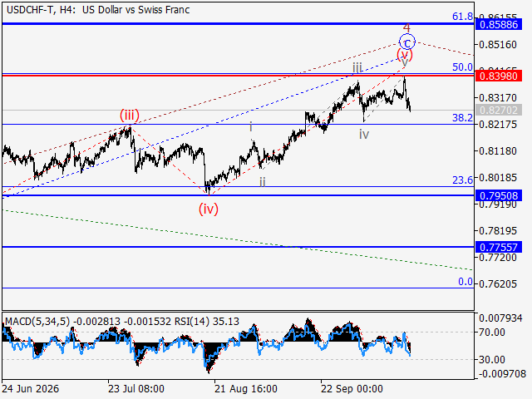The image size is (532, 399).
Task: Click the 38.2 Fibonacci level label
Action: pyautogui.click(x=462, y=118)
